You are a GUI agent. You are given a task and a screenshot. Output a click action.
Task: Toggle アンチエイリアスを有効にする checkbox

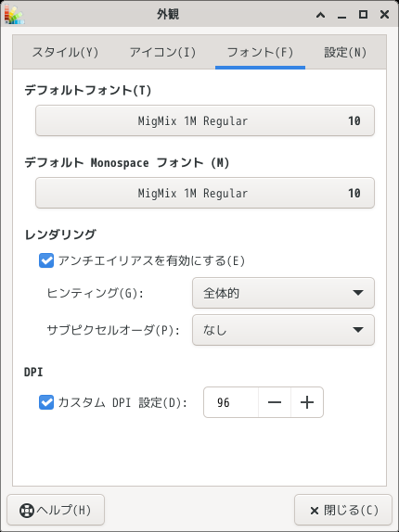(x=46, y=261)
